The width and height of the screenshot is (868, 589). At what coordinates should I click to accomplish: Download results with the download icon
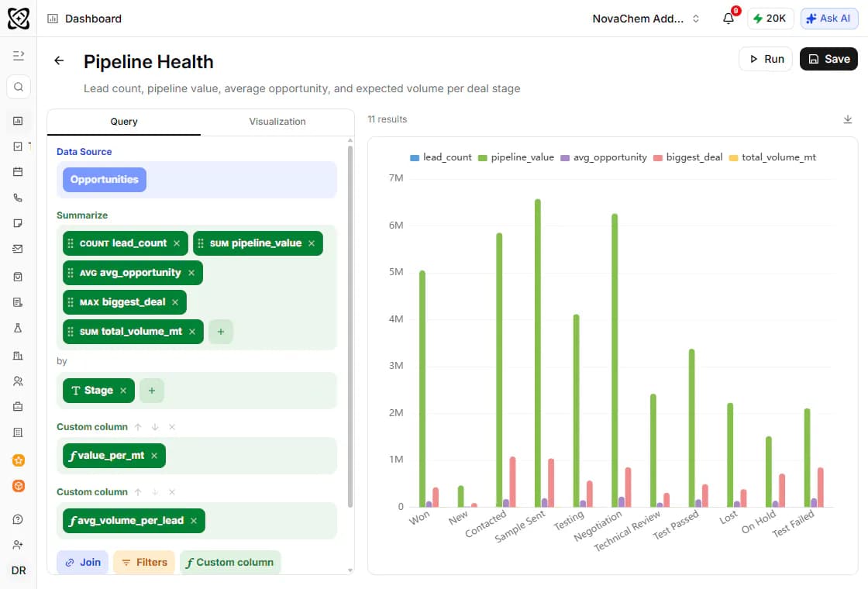point(848,119)
